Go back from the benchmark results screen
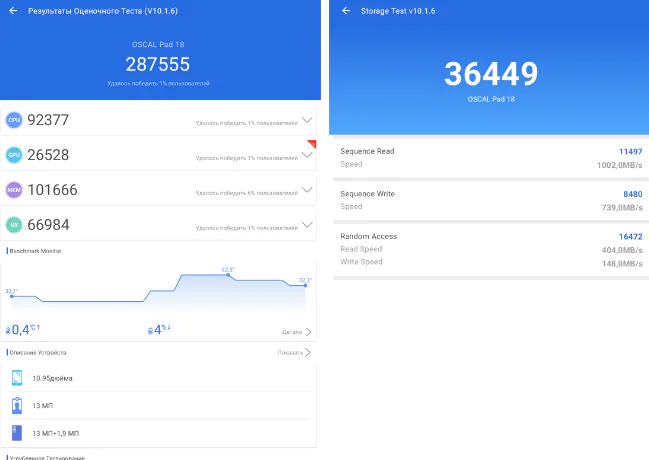 coord(13,11)
